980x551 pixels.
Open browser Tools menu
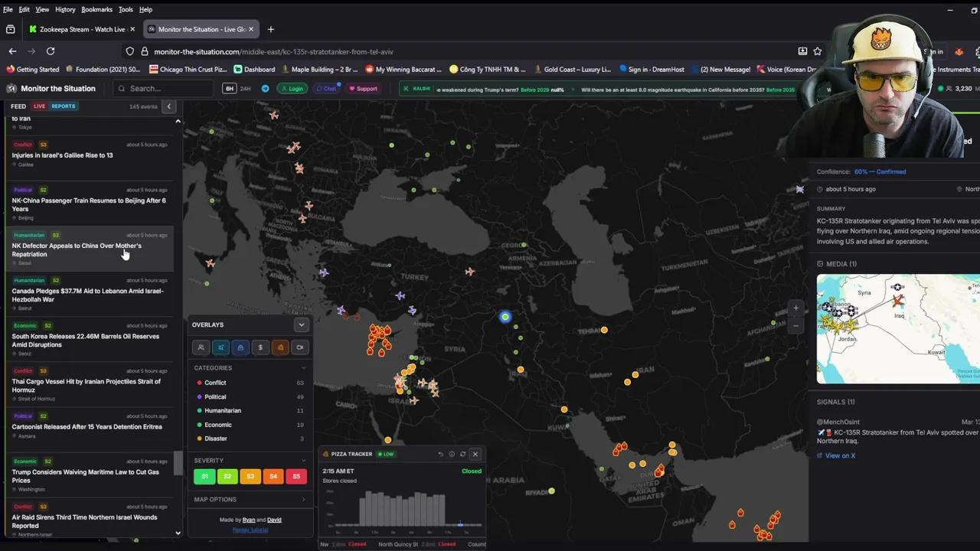(x=126, y=9)
